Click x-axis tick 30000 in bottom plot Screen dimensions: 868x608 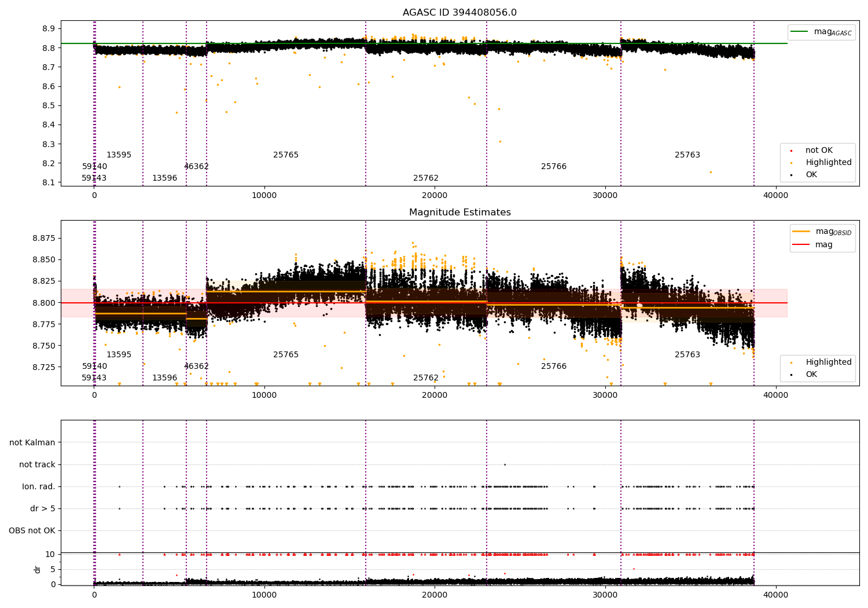pos(605,595)
